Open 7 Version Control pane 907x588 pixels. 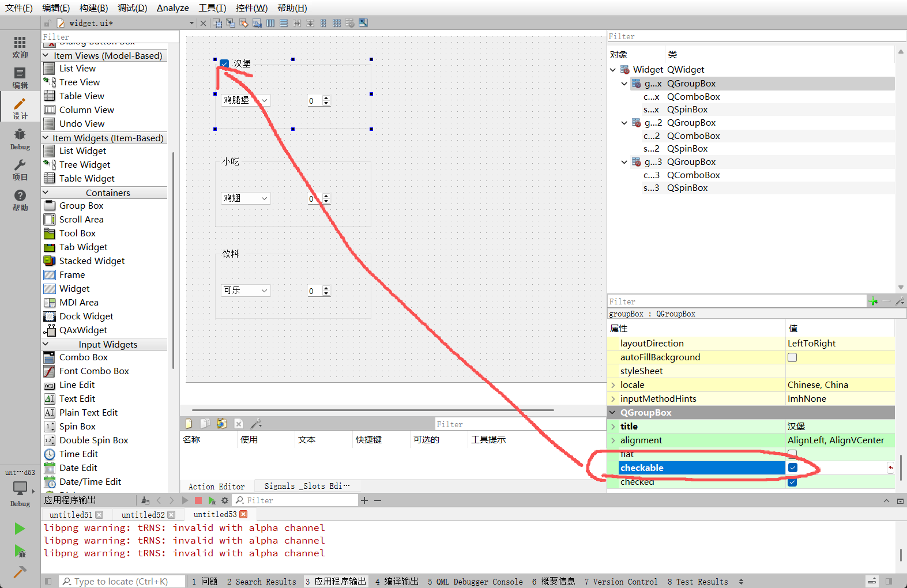click(x=621, y=582)
